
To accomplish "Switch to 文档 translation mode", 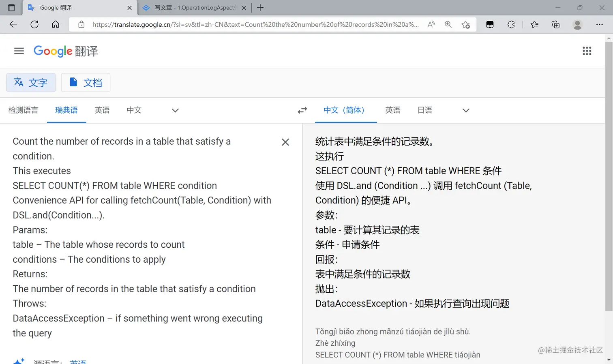I will tap(86, 83).
